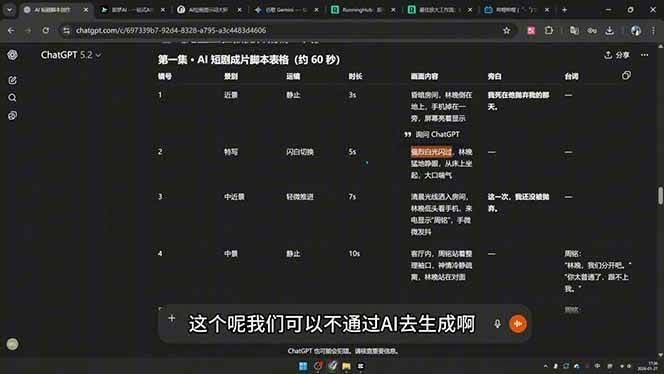Open the sidebar search chats icon
Viewport: 664px width, 374px height.
click(x=12, y=98)
